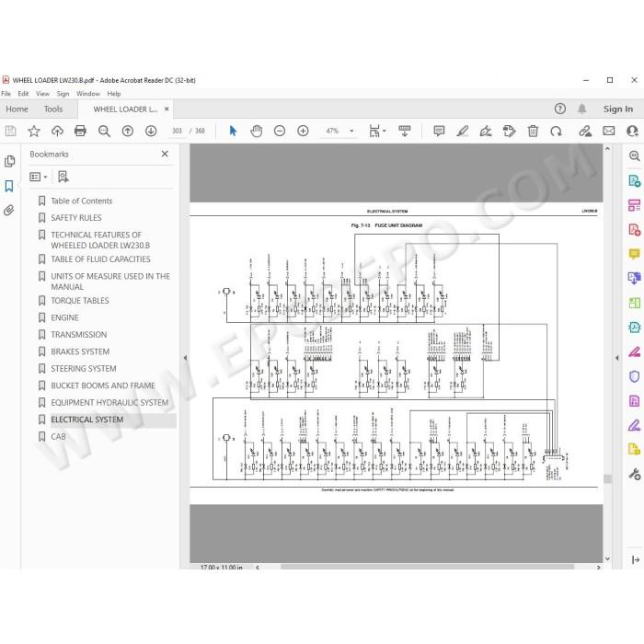644x644 pixels.
Task: Collapse the left navigation pane arrow
Action: coord(185,358)
